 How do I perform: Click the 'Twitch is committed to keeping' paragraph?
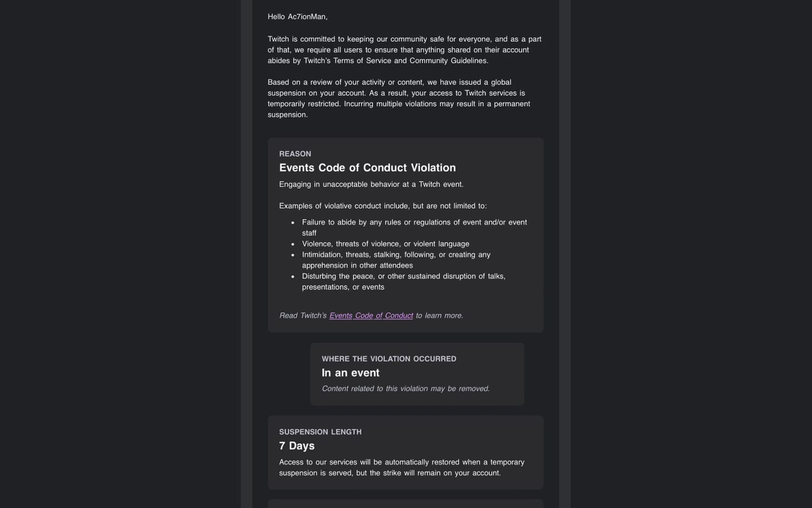[404, 50]
